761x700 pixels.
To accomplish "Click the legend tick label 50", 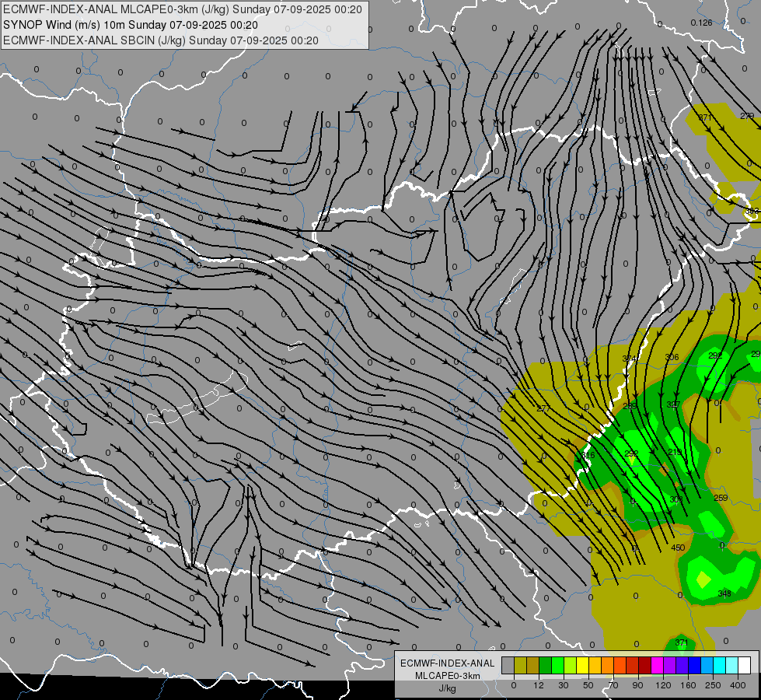I will pos(588,685).
